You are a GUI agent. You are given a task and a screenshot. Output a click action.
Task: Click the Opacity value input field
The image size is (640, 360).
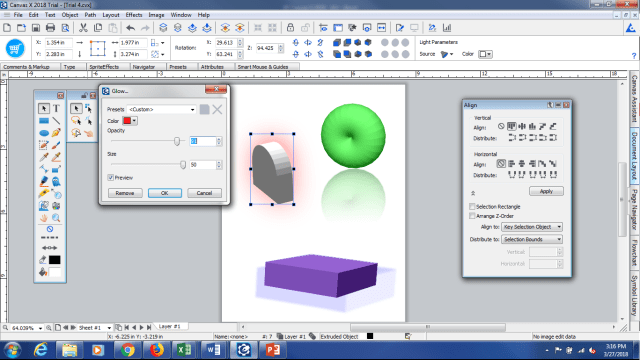(x=203, y=141)
